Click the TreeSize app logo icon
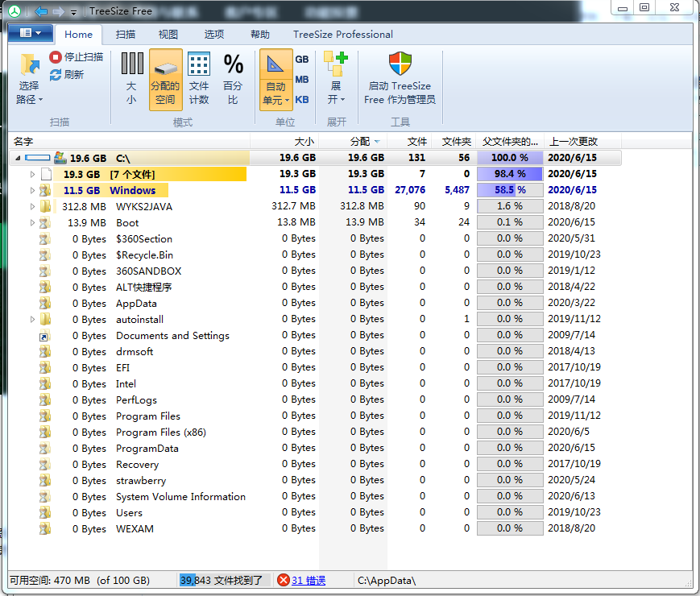The width and height of the screenshot is (700, 596). tap(14, 11)
